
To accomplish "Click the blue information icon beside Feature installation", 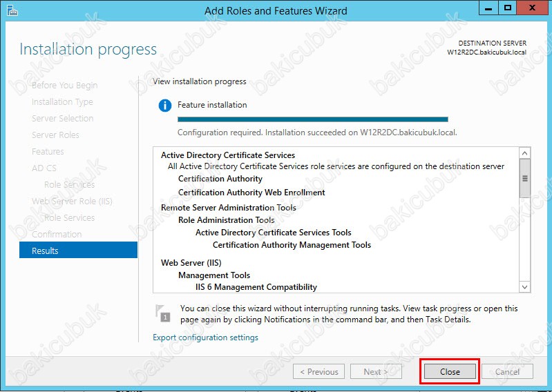I will 164,105.
